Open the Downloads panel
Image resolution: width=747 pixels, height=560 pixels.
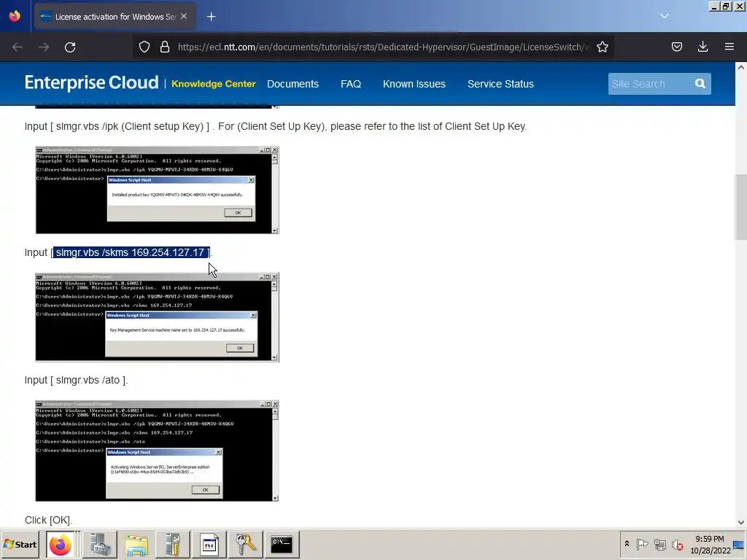[703, 47]
